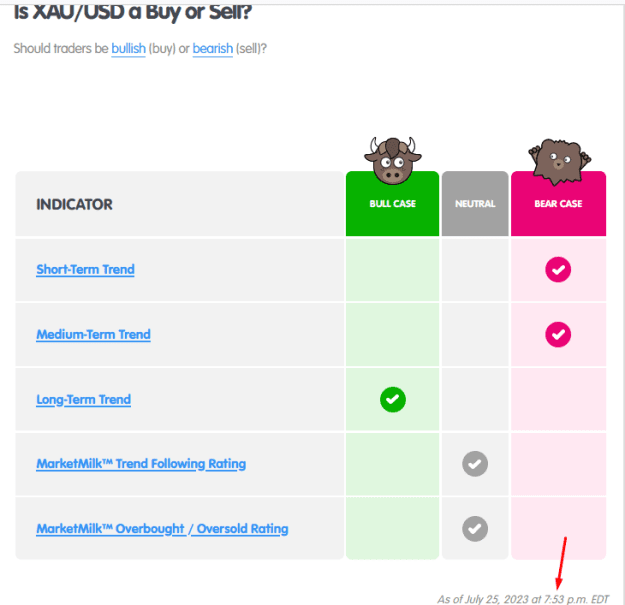Click Overbought/Oversold Rating gray neutral checkmark

(475, 529)
